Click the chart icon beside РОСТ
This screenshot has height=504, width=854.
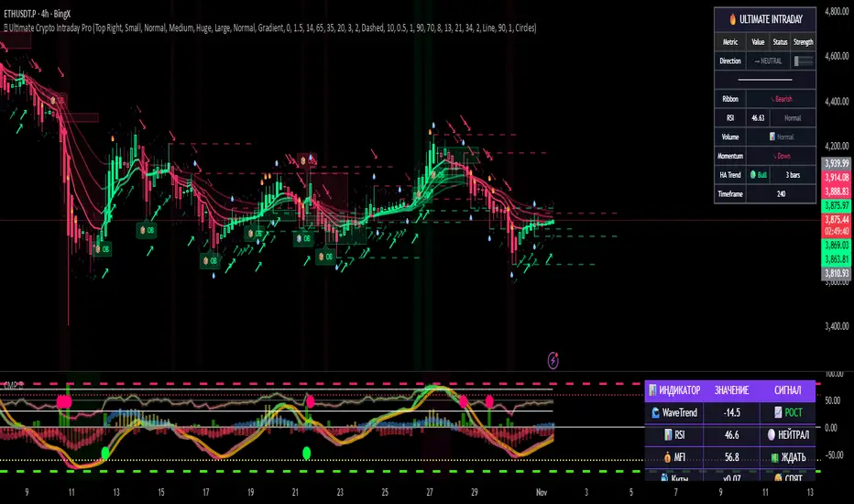[778, 413]
